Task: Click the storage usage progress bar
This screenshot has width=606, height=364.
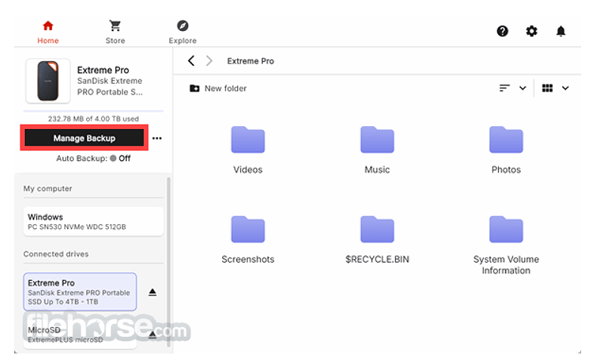Action: pos(93,111)
